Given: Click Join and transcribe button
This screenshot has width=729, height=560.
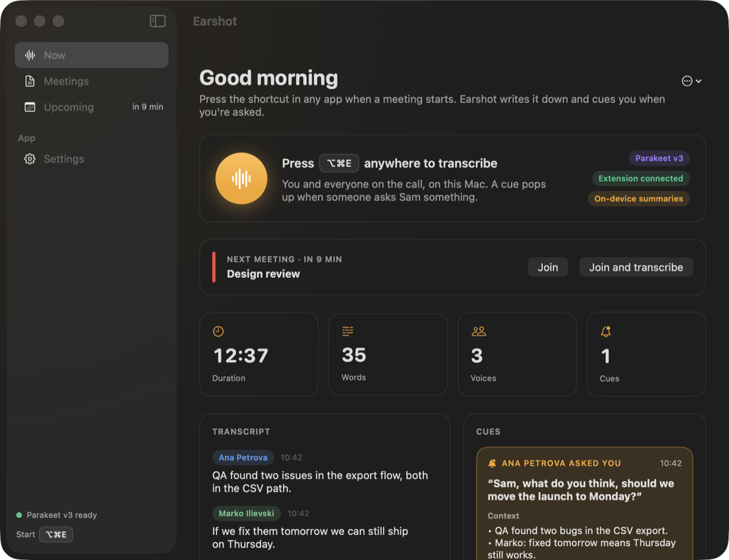Looking at the screenshot, I should pyautogui.click(x=636, y=267).
